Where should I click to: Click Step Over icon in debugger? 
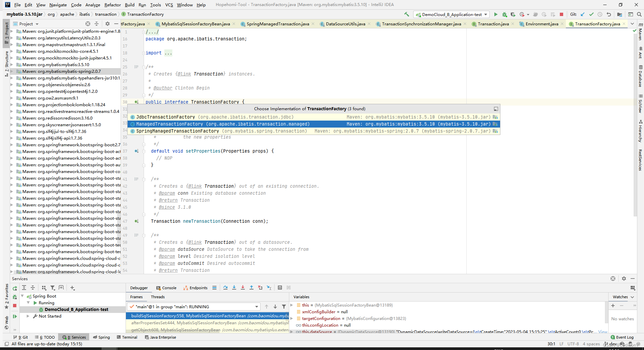[225, 288]
